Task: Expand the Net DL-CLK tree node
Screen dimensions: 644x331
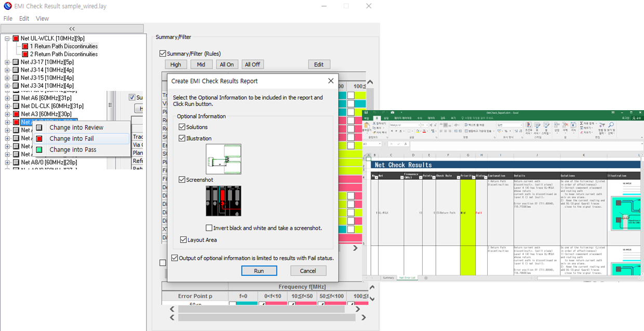Action: [7, 106]
